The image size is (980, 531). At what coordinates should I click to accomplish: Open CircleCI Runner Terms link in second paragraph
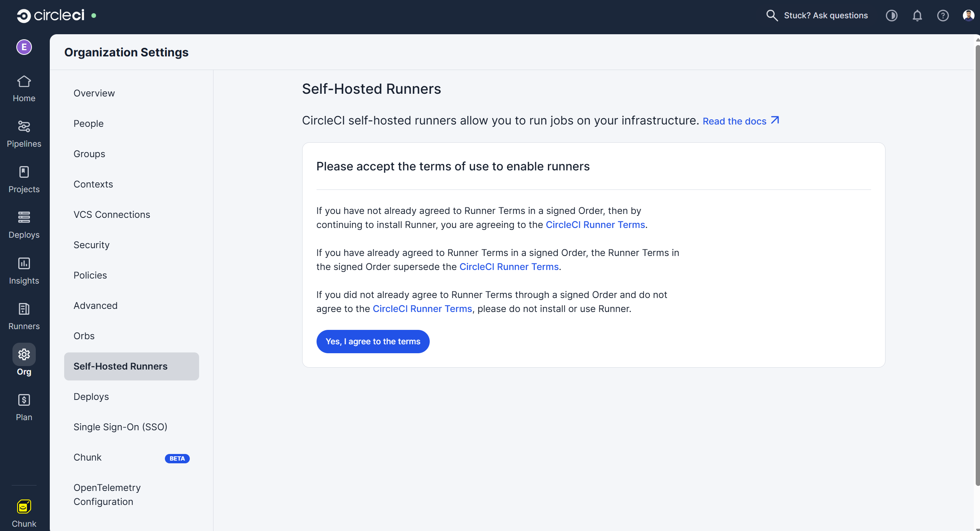pos(509,267)
